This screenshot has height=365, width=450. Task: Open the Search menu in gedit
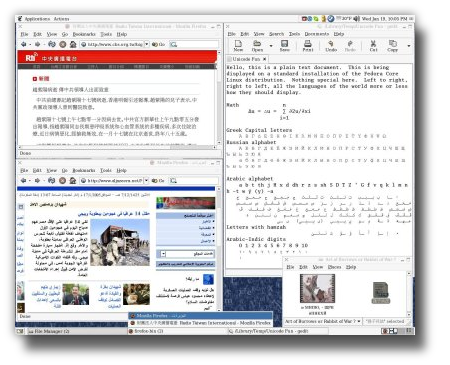coord(276,34)
